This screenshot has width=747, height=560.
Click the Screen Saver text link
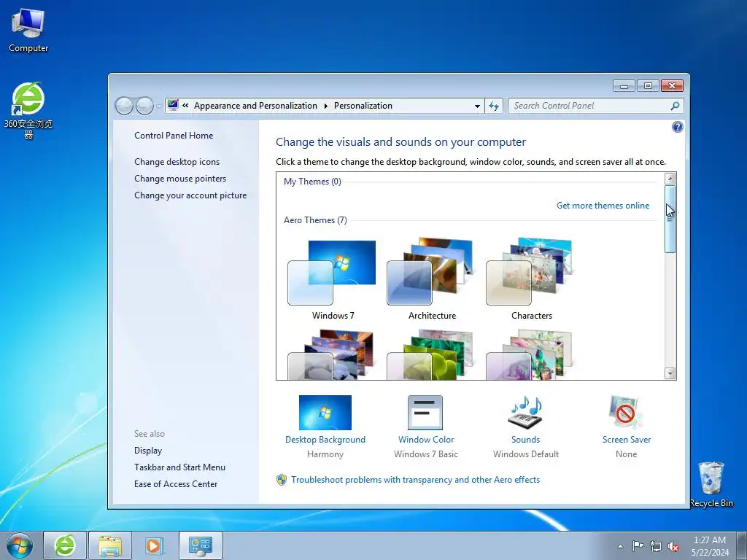627,440
